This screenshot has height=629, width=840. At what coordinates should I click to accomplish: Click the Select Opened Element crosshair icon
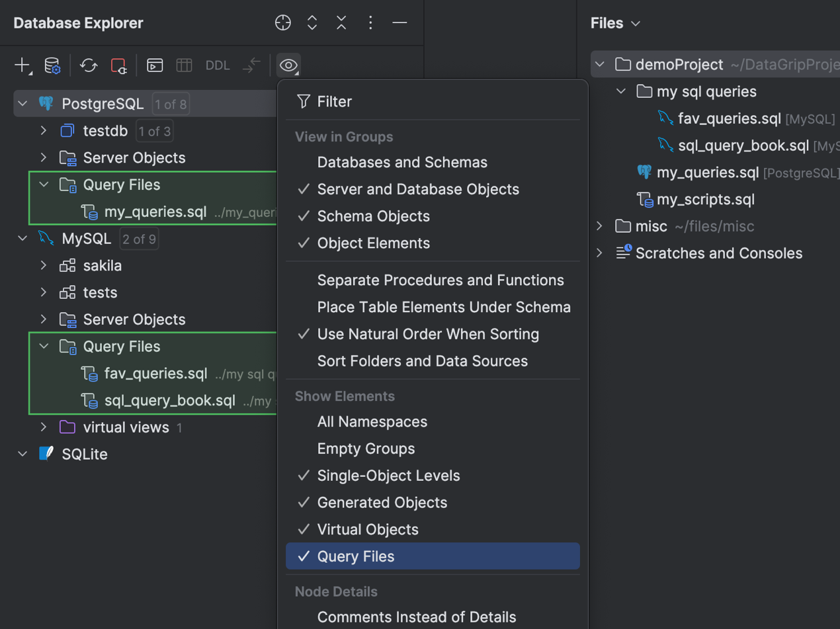(283, 22)
